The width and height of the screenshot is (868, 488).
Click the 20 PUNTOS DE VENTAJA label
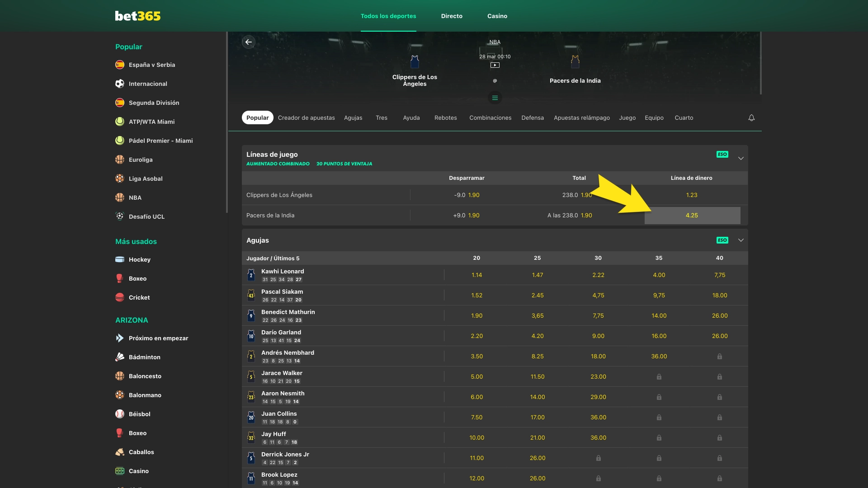[344, 164]
